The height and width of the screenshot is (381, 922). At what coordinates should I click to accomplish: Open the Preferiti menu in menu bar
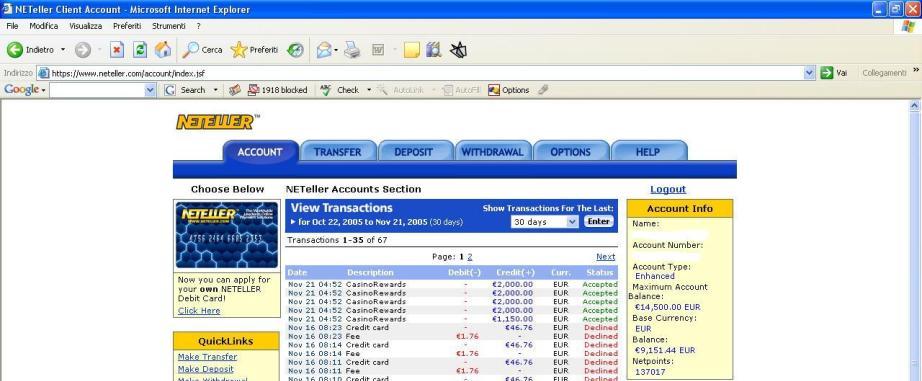127,26
